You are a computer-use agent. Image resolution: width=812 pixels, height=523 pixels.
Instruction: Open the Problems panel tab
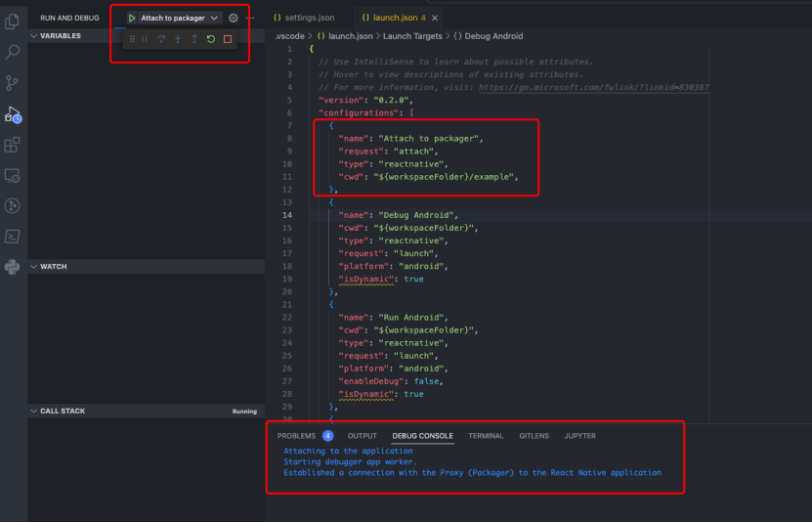[296, 436]
